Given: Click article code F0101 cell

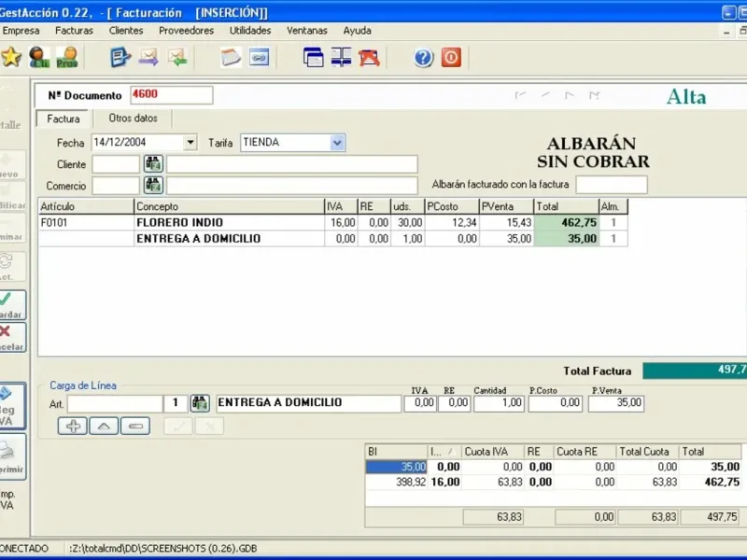Looking at the screenshot, I should (x=86, y=222).
